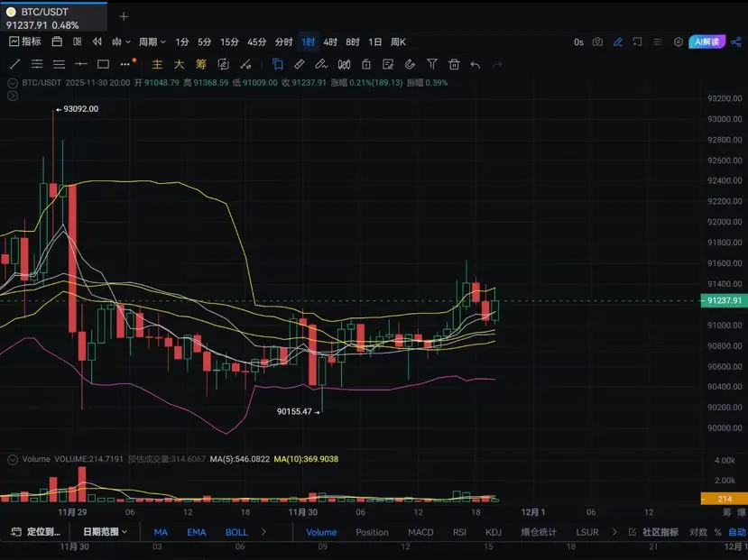Click the briefcase icon in top toolbar
748x560 pixels.
pyautogui.click(x=57, y=42)
